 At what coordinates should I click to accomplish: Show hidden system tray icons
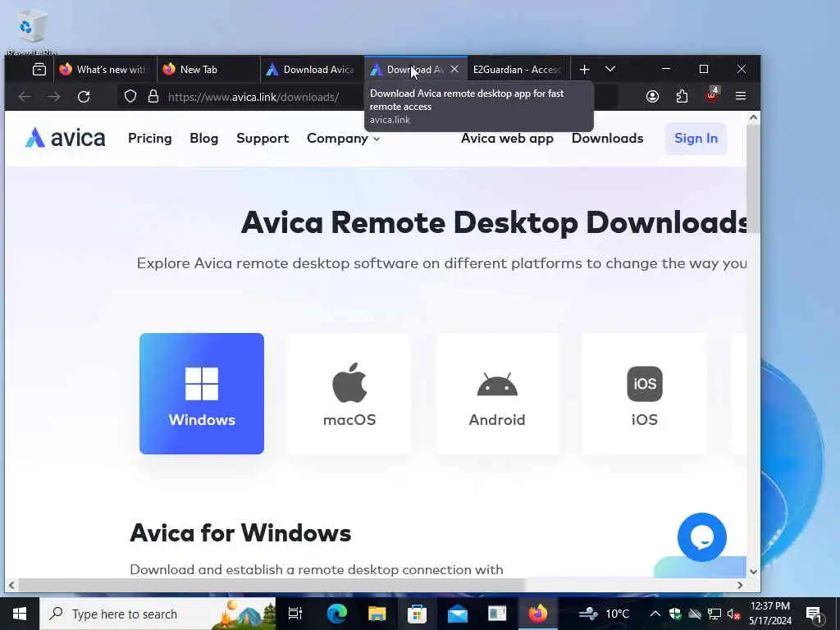point(655,614)
